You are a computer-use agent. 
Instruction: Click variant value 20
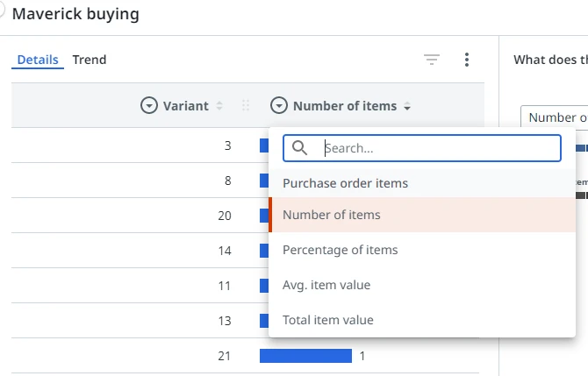[225, 216]
